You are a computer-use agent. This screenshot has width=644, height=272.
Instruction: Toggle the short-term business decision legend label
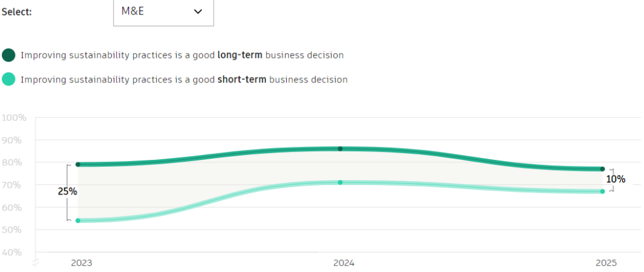184,79
